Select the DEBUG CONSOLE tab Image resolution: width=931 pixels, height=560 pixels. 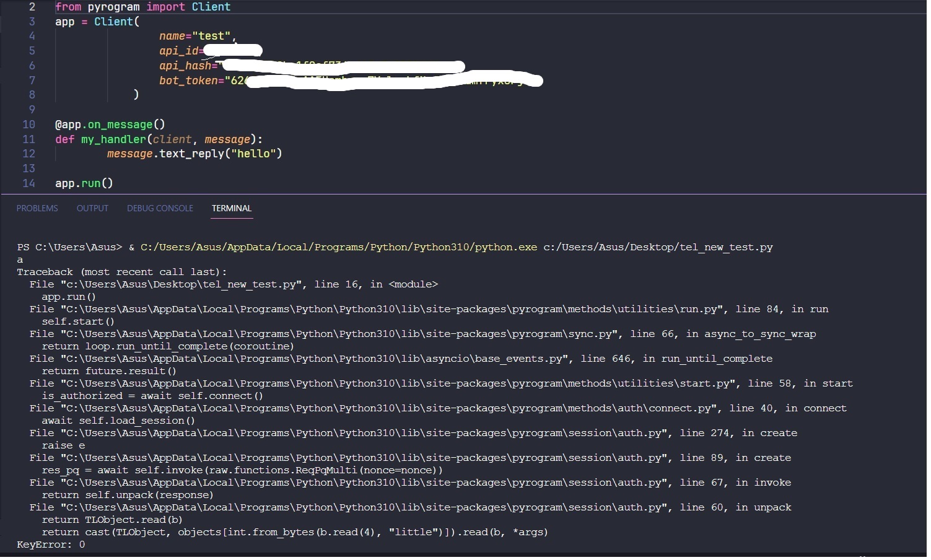coord(160,208)
